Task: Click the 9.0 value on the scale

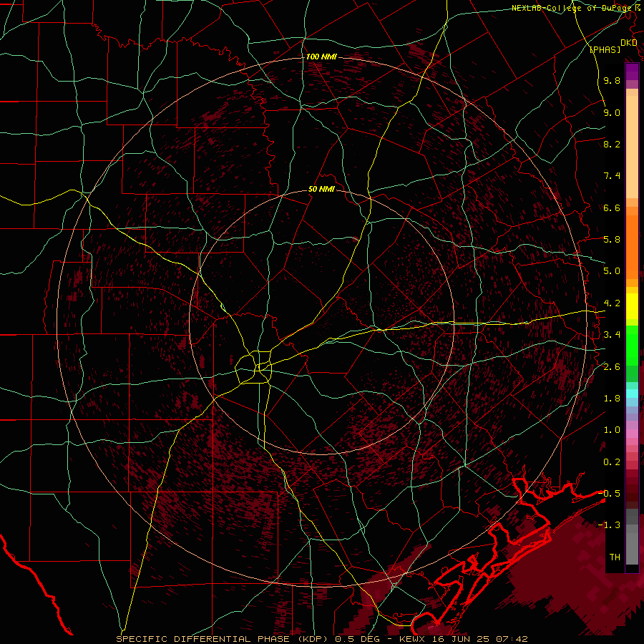Action: click(612, 113)
